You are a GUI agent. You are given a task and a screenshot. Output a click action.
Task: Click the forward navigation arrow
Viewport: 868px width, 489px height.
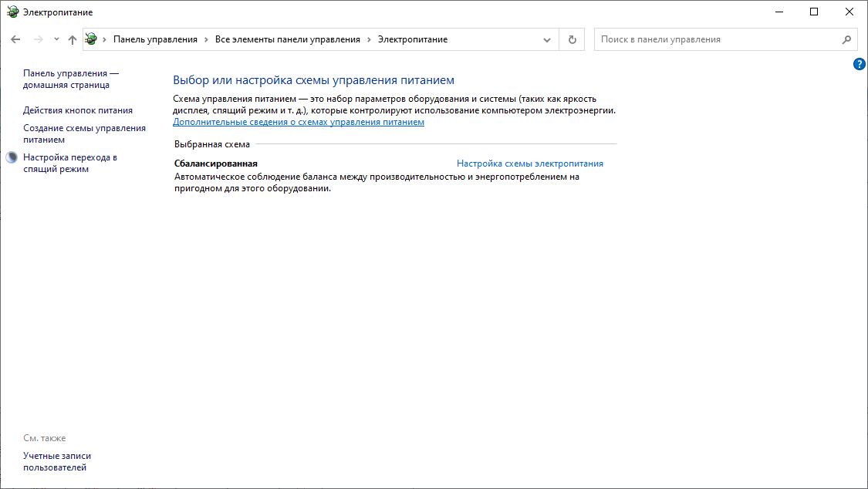point(38,39)
